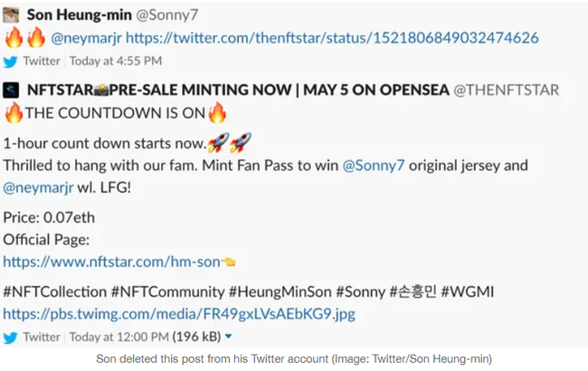Click the @neymarjr mention in first message
This screenshot has height=371, width=588.
[x=86, y=38]
